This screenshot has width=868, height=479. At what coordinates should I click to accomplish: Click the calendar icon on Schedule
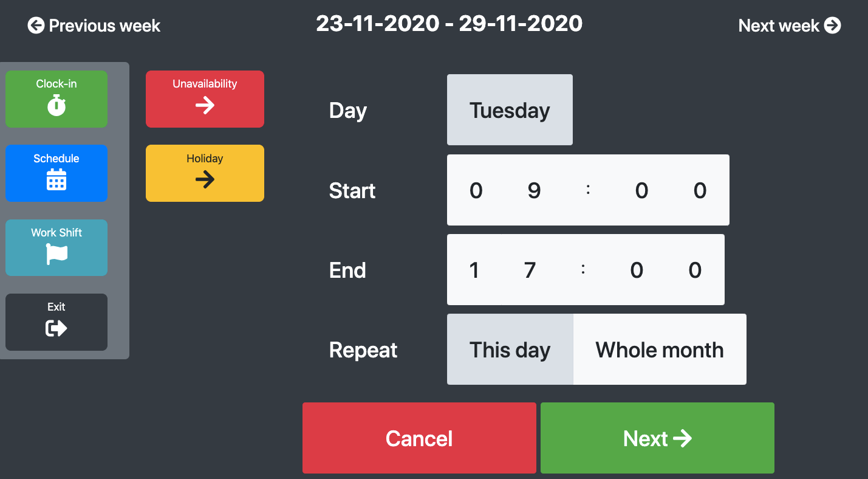(56, 180)
